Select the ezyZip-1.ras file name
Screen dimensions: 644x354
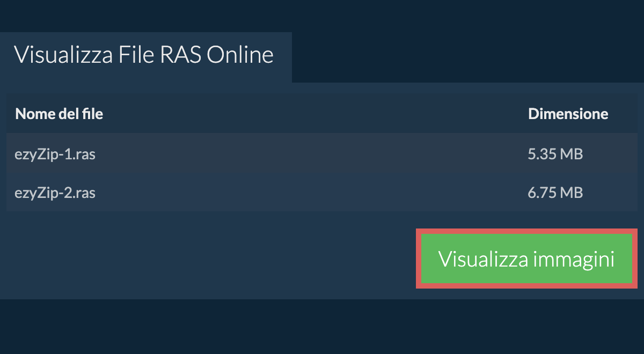pyautogui.click(x=55, y=154)
